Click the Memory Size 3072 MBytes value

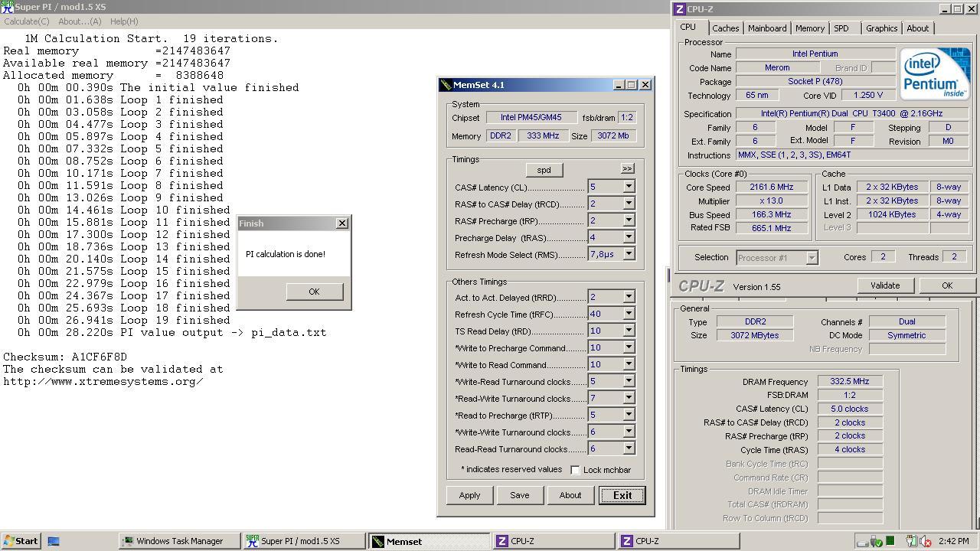point(755,335)
